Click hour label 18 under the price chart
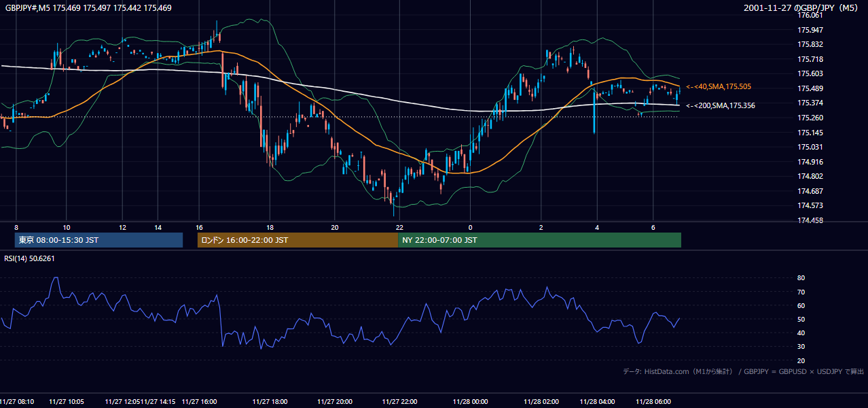Viewport: 868px width, 408px height. [270, 227]
